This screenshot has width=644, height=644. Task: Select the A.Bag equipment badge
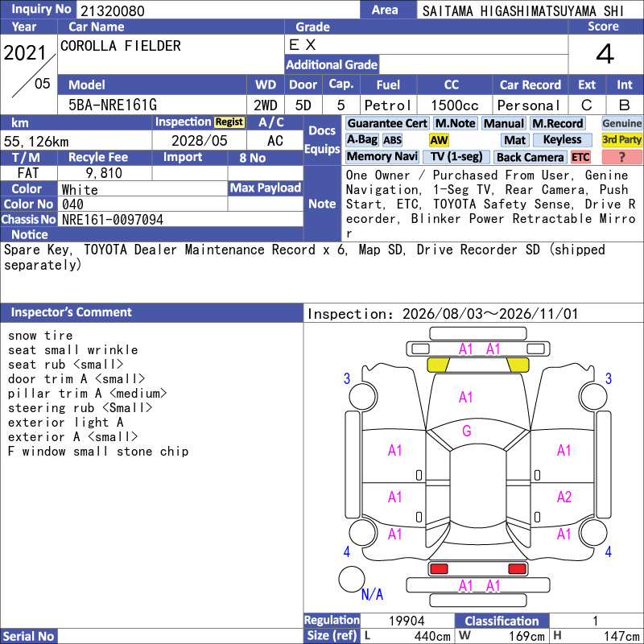361,139
